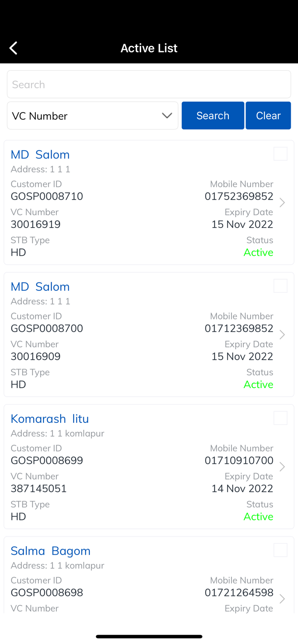Screen dimensions: 298x644
Task: Open the first MD Salom name link
Action: 40,155
